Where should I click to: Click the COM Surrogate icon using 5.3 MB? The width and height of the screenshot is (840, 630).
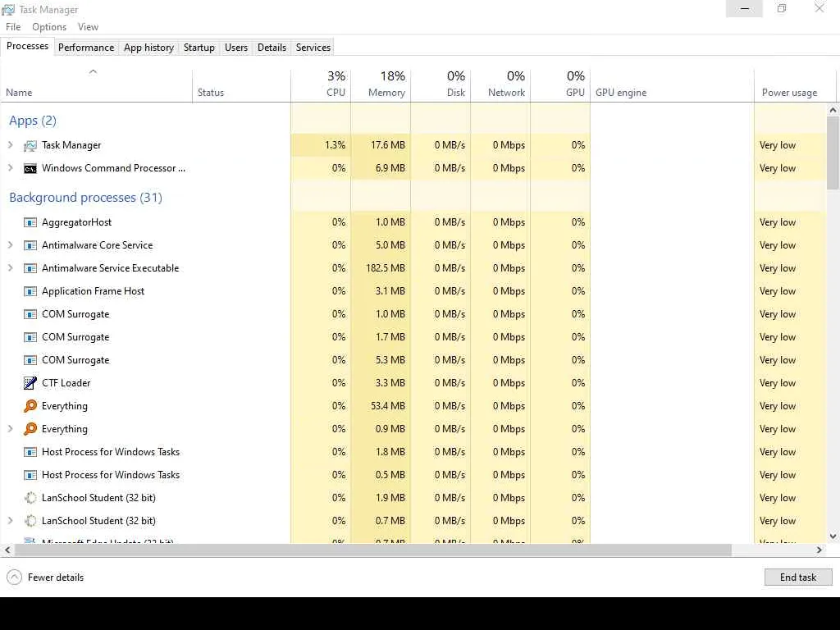pos(30,361)
